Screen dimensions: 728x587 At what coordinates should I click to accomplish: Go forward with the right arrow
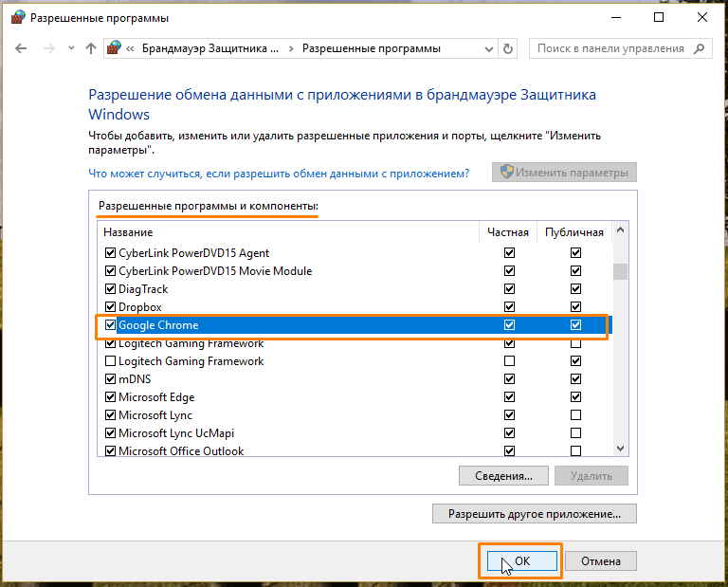coord(48,48)
